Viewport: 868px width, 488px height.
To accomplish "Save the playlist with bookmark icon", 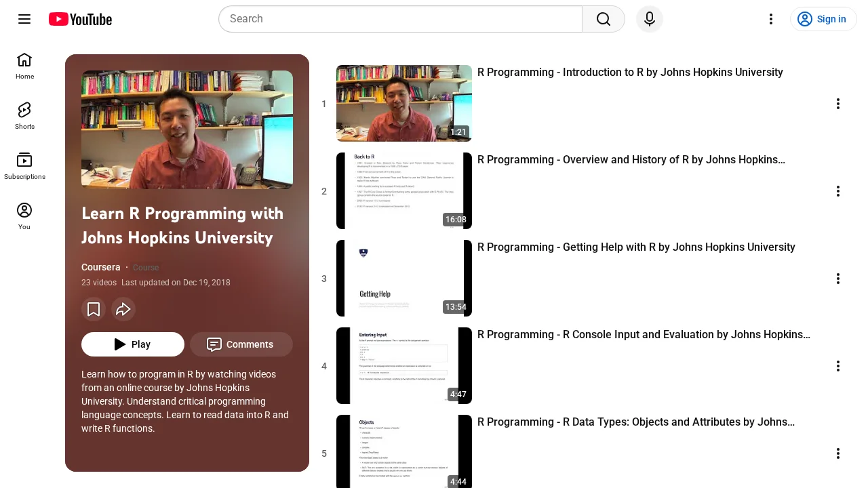I will pyautogui.click(x=94, y=309).
